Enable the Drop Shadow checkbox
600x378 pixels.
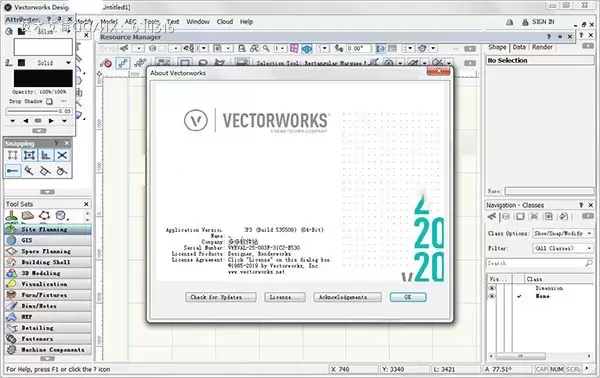click(49, 101)
